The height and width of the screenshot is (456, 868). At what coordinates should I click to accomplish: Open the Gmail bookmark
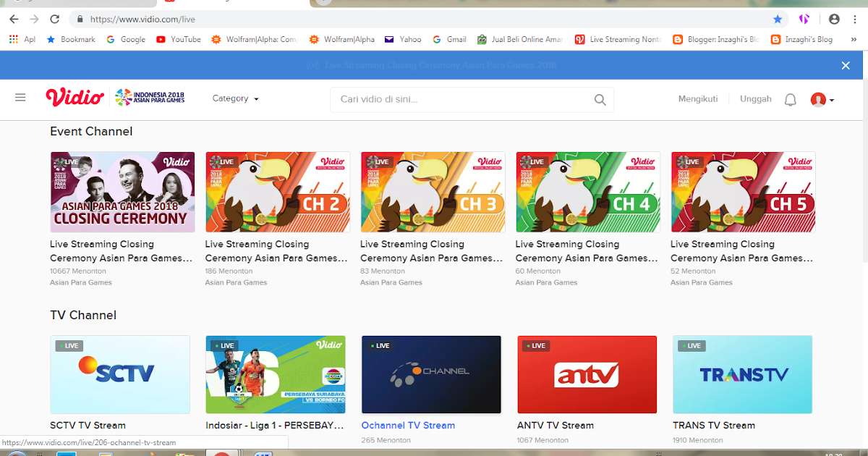449,39
